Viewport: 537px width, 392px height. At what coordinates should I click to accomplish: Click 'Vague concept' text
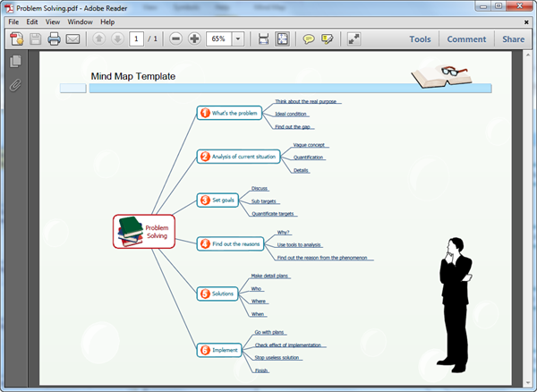pyautogui.click(x=309, y=145)
